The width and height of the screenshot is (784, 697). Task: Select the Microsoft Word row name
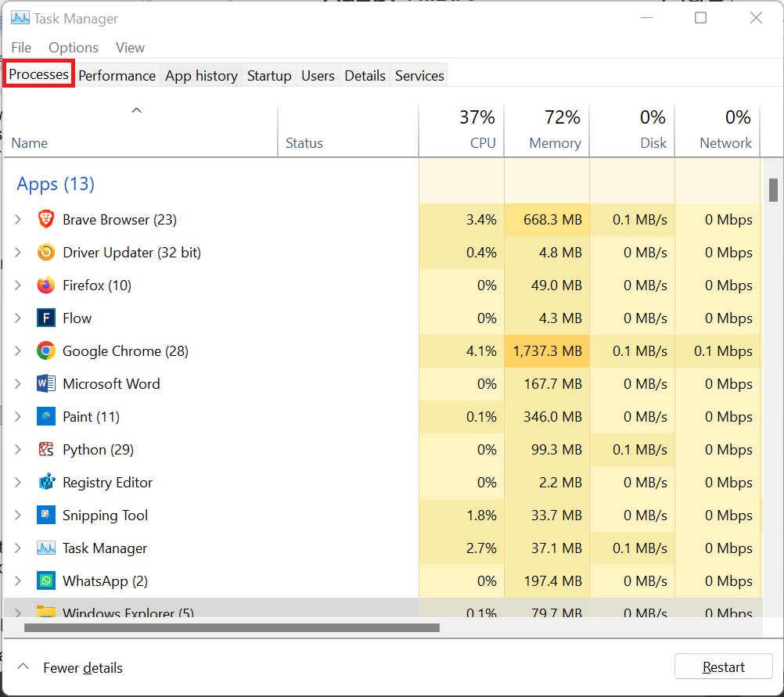(112, 383)
